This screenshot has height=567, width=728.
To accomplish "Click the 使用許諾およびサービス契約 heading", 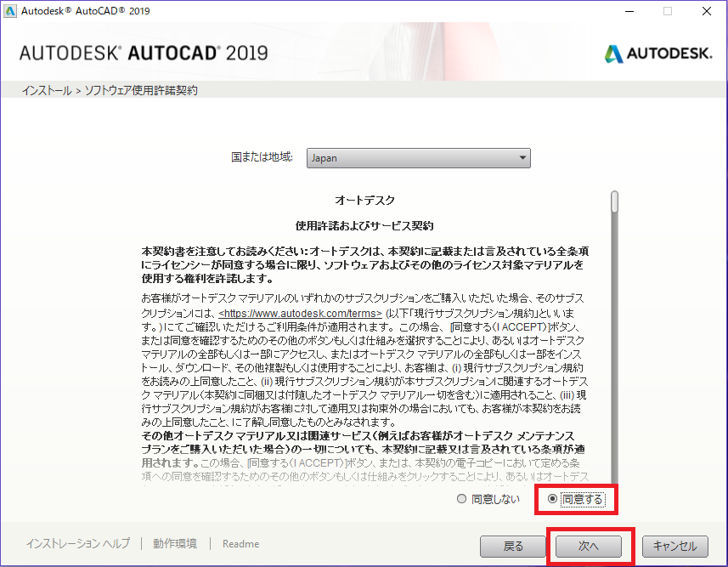I will 365,226.
